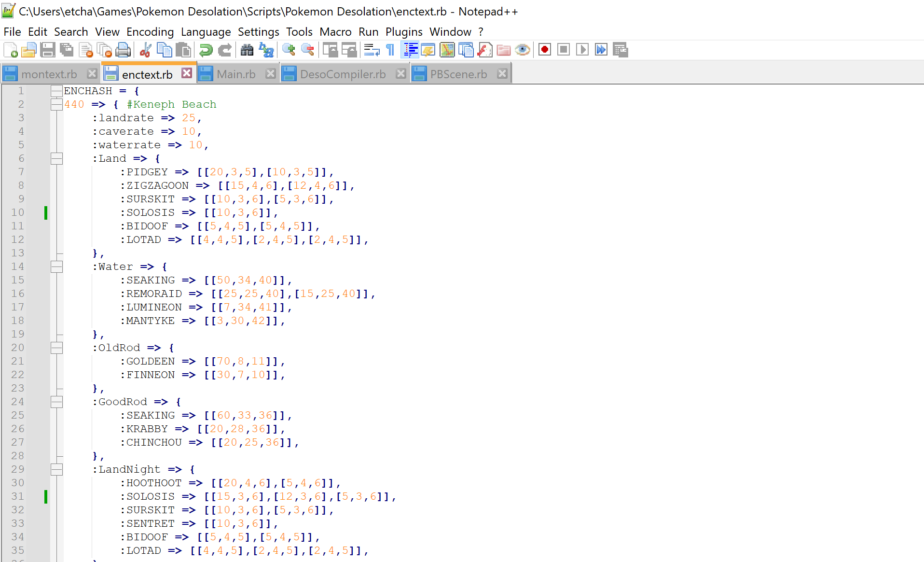Toggle the indent guide button
Image resolution: width=924 pixels, height=562 pixels.
click(410, 50)
